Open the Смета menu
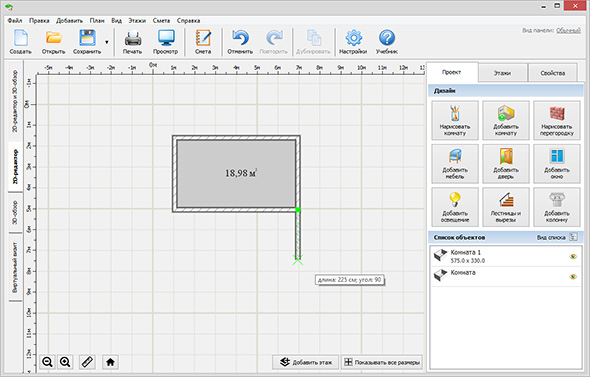The height and width of the screenshot is (377, 590). tap(161, 21)
